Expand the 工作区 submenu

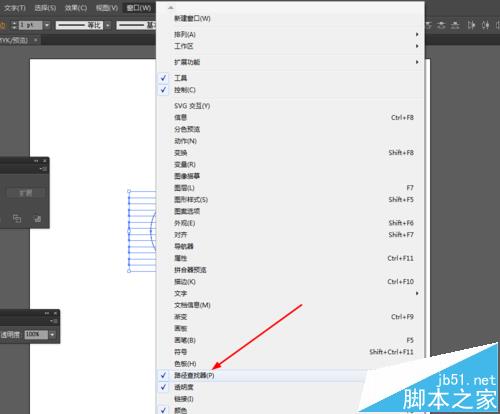(x=290, y=46)
